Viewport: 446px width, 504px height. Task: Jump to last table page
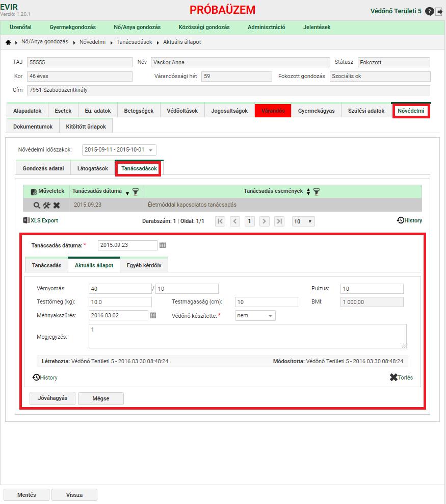279,221
